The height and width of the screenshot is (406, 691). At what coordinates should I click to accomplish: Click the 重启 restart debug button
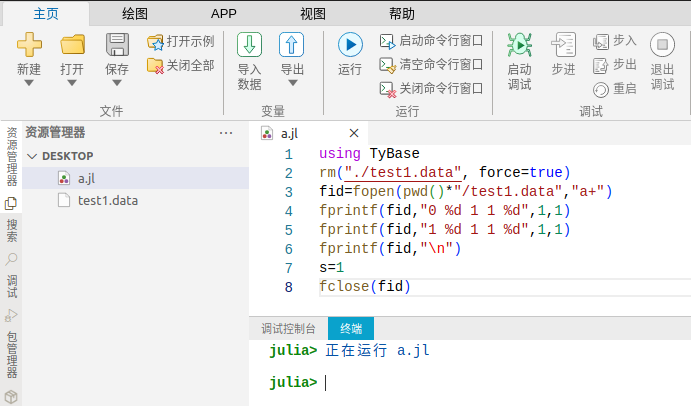tap(615, 89)
